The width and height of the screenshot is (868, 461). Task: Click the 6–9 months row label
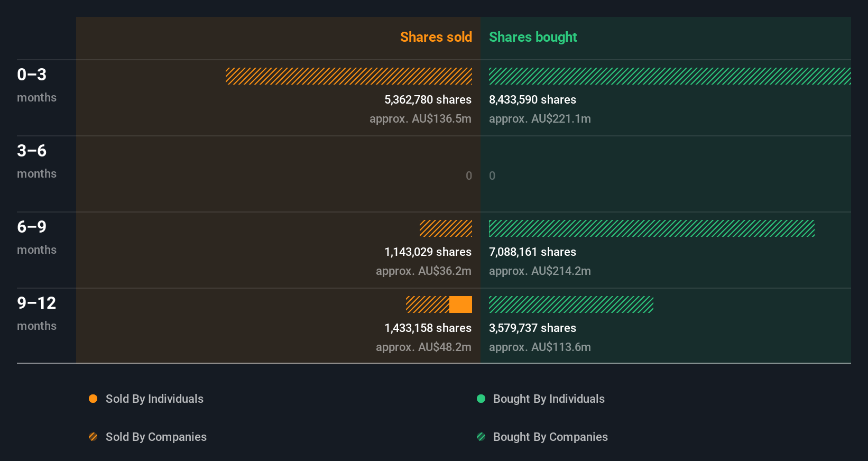(36, 237)
